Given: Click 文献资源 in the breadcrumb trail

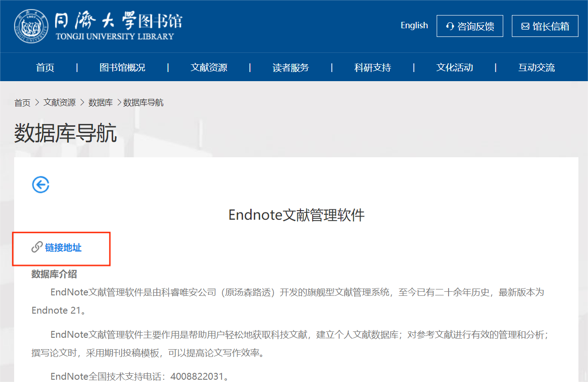Looking at the screenshot, I should 60,103.
